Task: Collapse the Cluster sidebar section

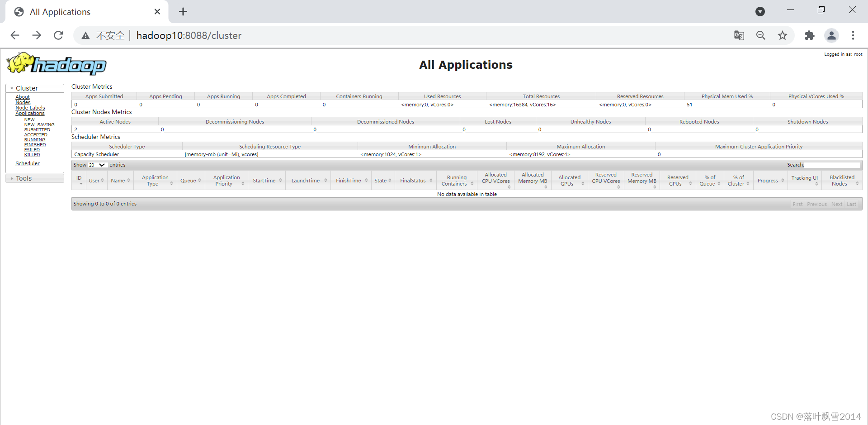Action: click(35, 88)
